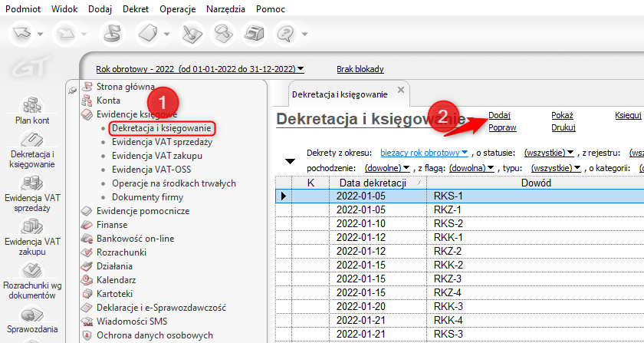Open the z flagą (dowolna) dropdown
644x343 pixels.
coord(472,168)
